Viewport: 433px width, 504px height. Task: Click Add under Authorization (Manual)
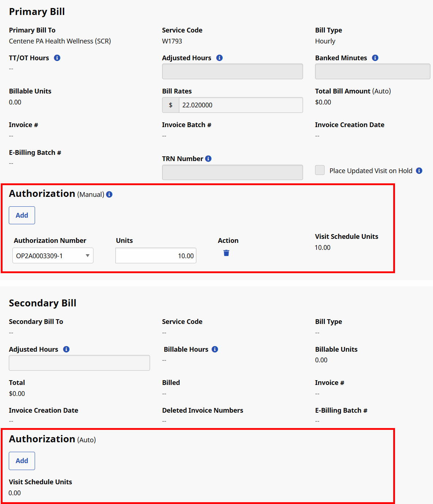[22, 215]
